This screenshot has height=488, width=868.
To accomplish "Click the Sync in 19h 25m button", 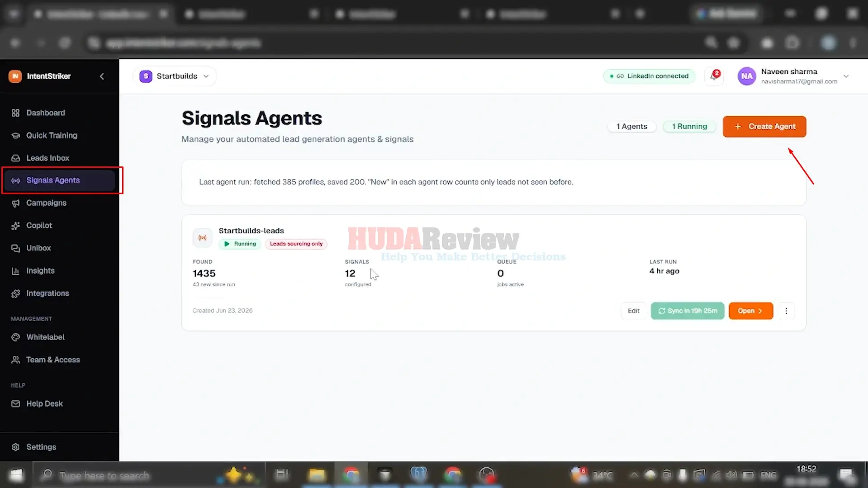I will 688,311.
